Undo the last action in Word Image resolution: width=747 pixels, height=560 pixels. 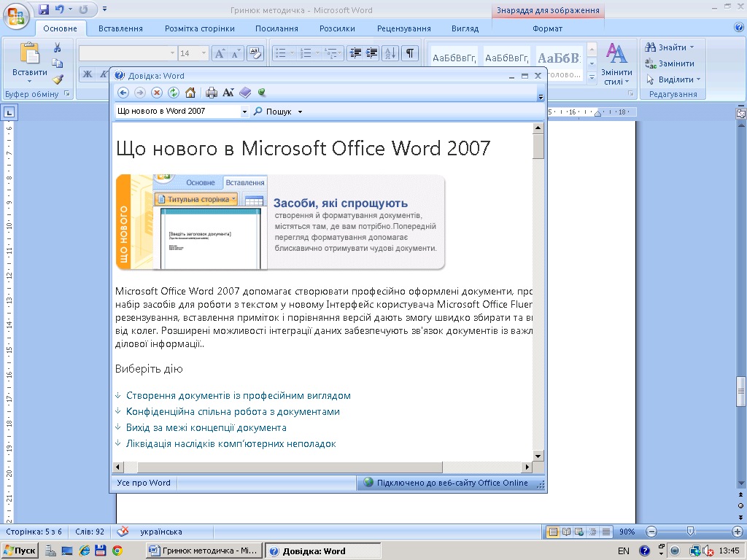coord(60,9)
